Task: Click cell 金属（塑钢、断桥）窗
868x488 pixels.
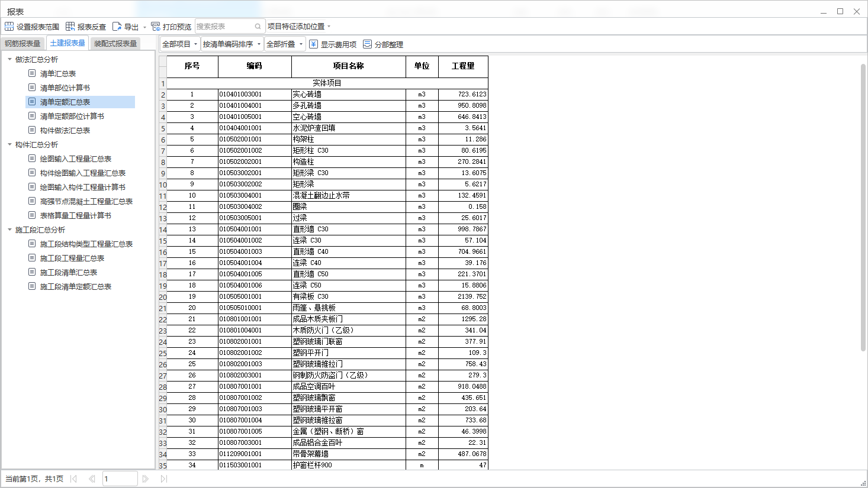Action: (x=349, y=431)
